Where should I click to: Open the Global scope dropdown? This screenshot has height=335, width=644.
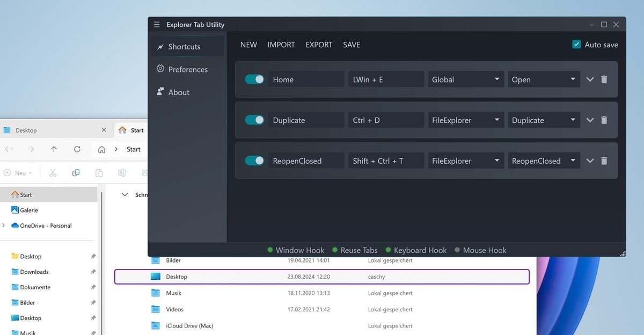coord(465,79)
